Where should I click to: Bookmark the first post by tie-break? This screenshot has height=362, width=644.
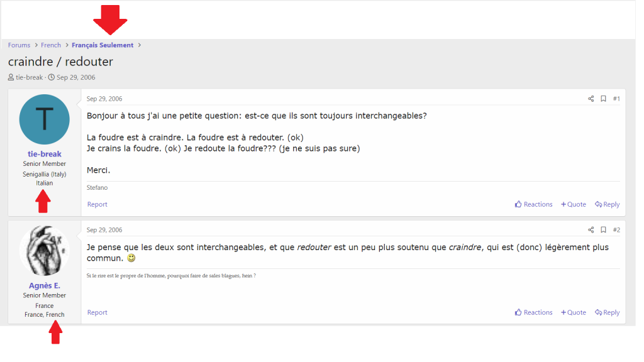pos(603,99)
